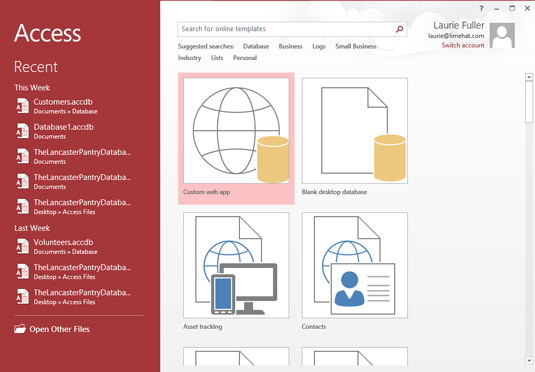
Task: Click the scrollbar up arrow of templates list
Action: (x=529, y=77)
